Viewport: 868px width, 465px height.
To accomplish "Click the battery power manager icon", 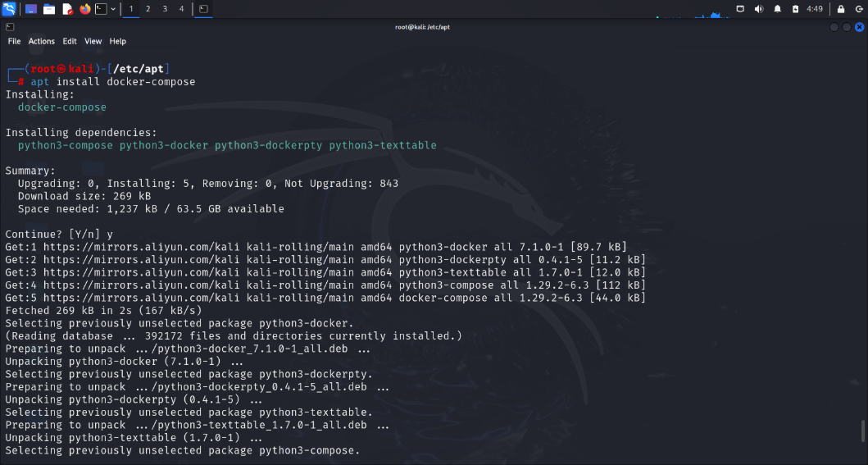I will tap(796, 9).
